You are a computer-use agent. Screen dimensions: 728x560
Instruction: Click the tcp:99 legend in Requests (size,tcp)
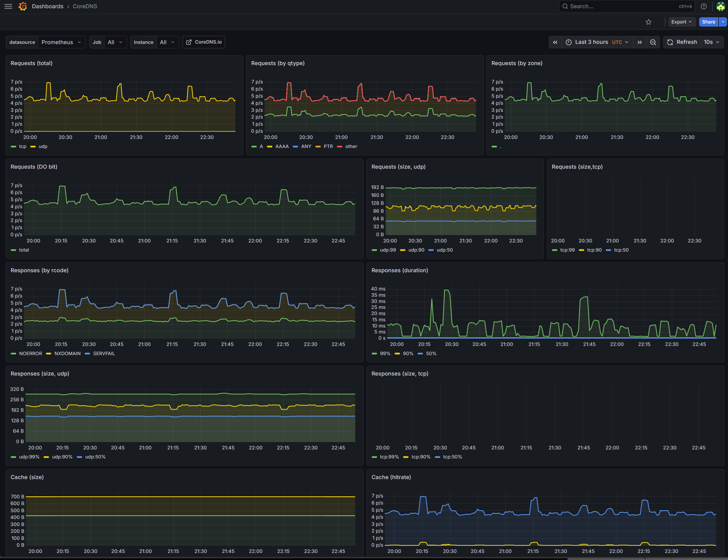point(567,250)
